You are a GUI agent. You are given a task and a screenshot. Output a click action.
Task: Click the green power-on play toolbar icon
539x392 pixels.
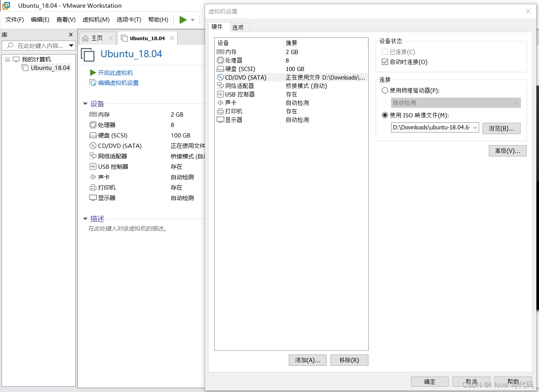pos(183,20)
